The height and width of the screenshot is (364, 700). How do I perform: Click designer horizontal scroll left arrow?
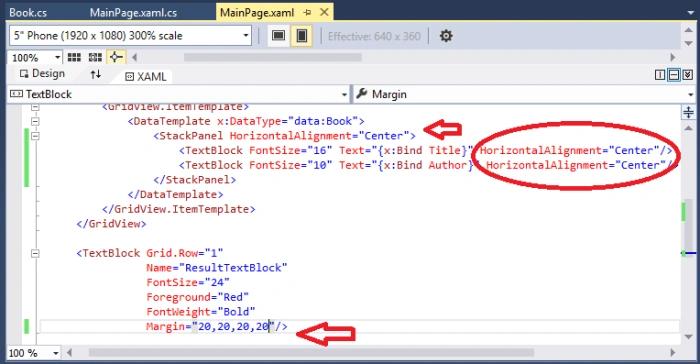pos(134,57)
